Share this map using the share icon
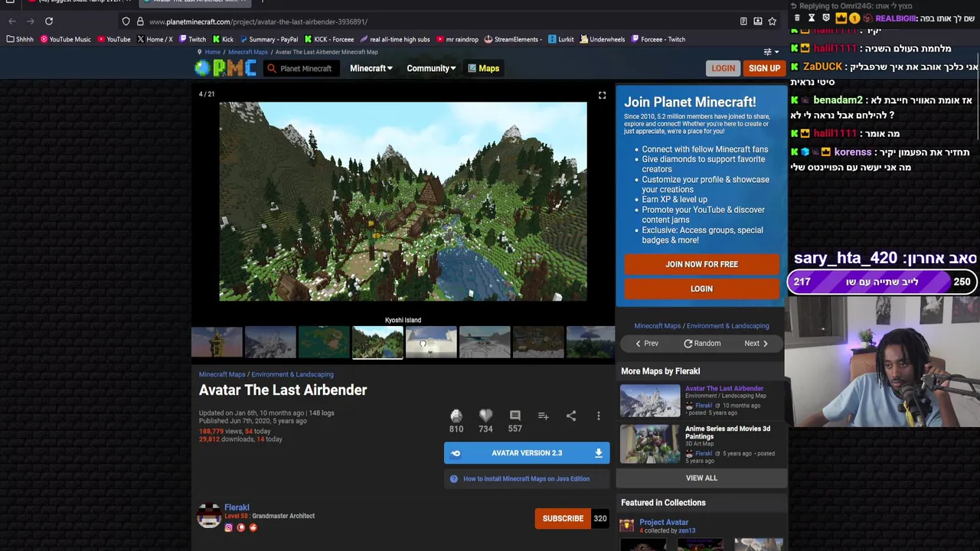 tap(571, 416)
